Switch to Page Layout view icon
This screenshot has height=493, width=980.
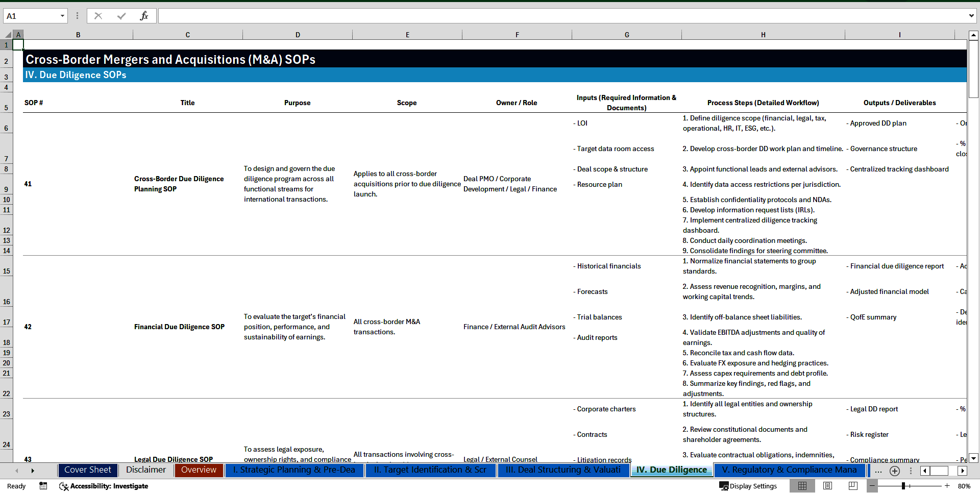827,486
